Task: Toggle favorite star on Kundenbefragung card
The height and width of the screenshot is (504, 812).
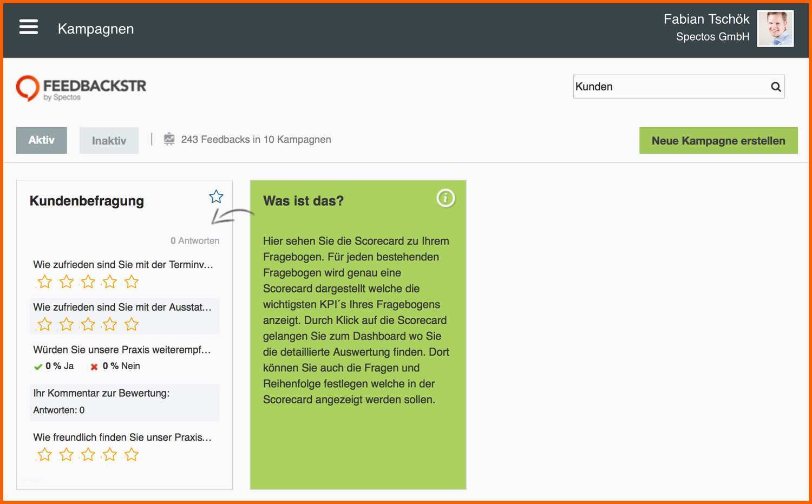Action: pos(216,197)
